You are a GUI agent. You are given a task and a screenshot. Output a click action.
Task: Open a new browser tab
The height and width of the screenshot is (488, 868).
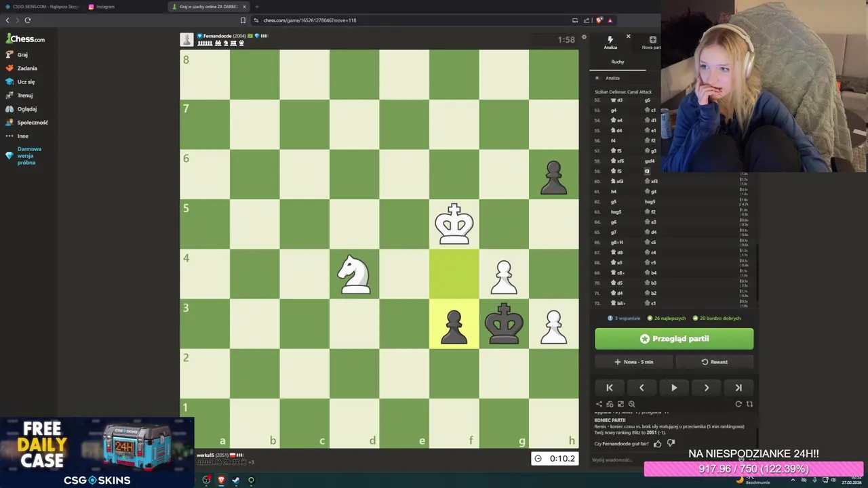[x=257, y=7]
